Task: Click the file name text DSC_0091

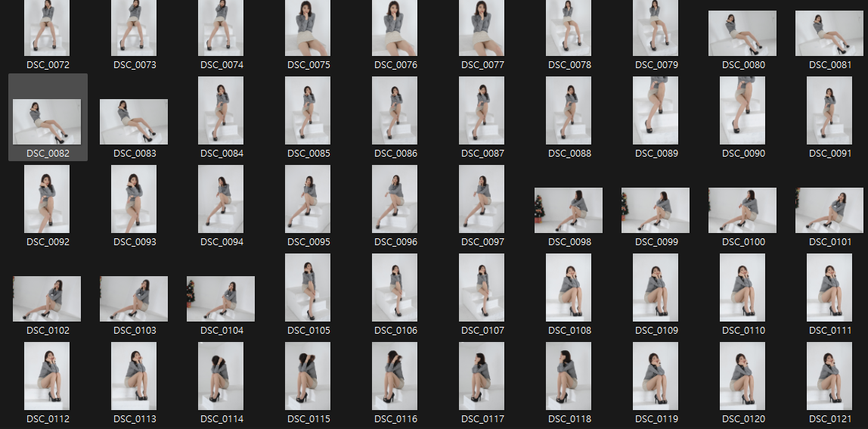Action: (x=830, y=154)
